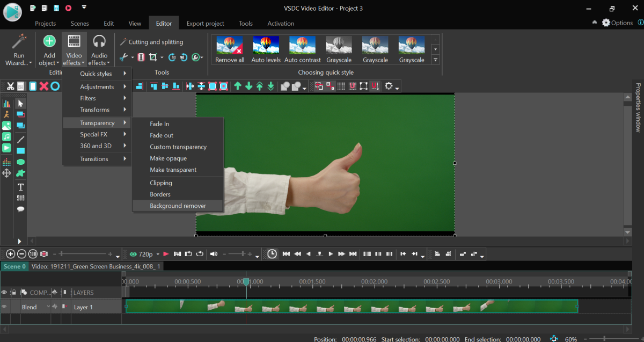The width and height of the screenshot is (644, 342).
Task: Toggle the speaker mute icon
Action: (x=214, y=254)
